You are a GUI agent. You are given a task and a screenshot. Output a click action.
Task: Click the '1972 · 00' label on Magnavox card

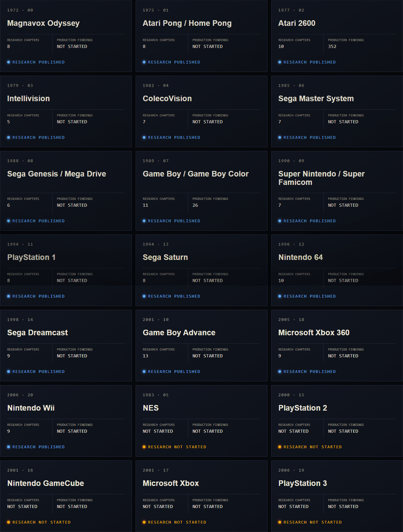20,10
